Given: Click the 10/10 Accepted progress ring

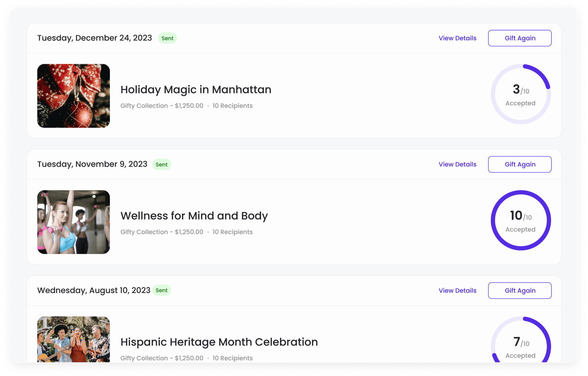Looking at the screenshot, I should pos(521,220).
